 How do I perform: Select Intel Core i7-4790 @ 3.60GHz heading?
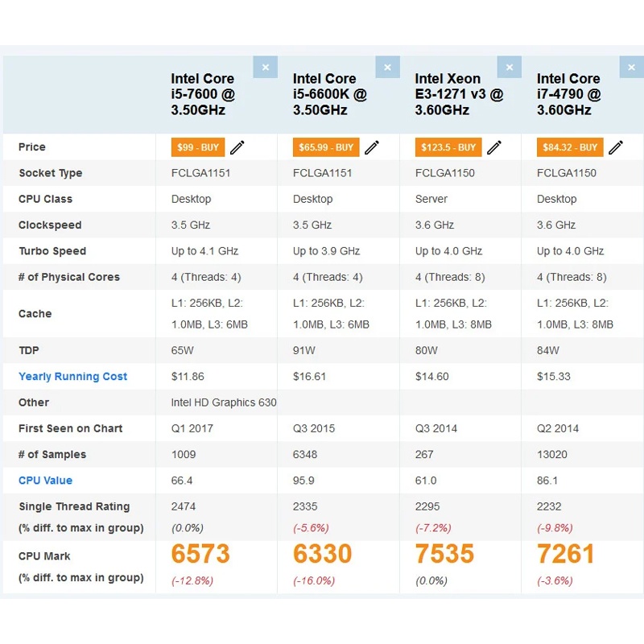pos(569,94)
